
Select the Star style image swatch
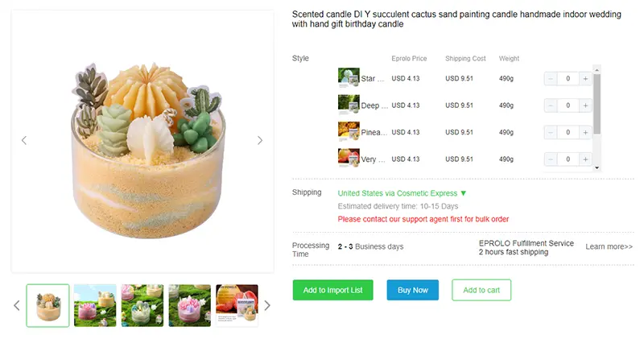point(349,77)
